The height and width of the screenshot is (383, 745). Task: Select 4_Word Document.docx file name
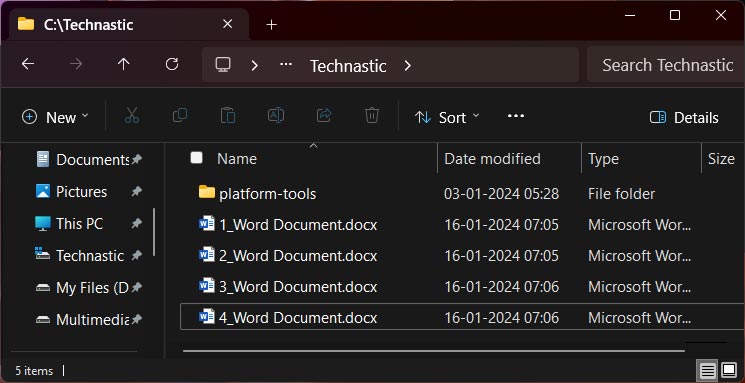point(298,317)
